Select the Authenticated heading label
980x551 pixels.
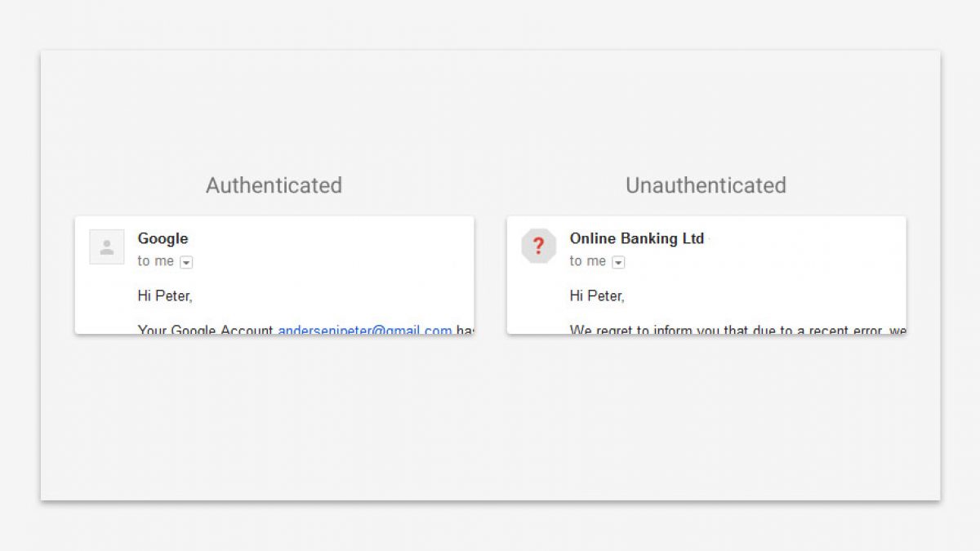(274, 185)
